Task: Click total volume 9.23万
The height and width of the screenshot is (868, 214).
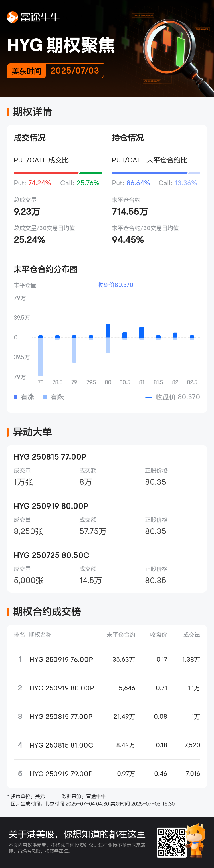Action: click(x=27, y=212)
